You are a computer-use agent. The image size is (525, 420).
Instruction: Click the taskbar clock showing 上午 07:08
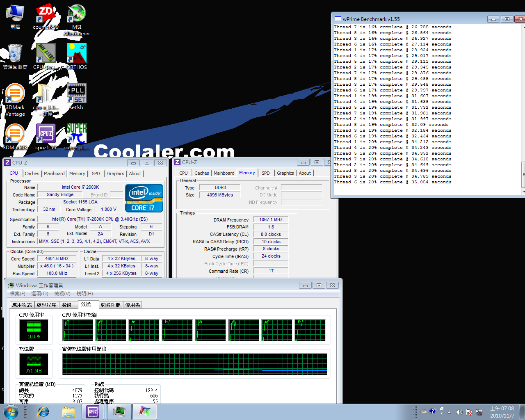502,412
